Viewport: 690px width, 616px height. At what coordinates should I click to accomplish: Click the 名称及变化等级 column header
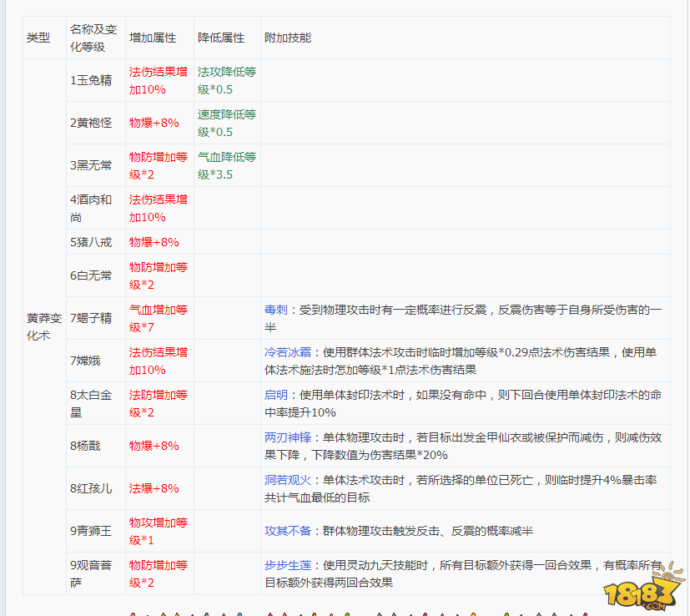point(94,38)
